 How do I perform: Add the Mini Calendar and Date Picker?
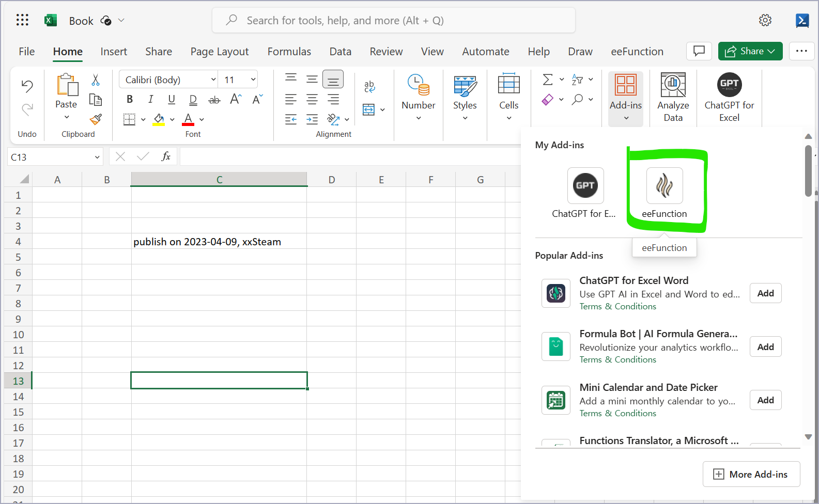[766, 400]
